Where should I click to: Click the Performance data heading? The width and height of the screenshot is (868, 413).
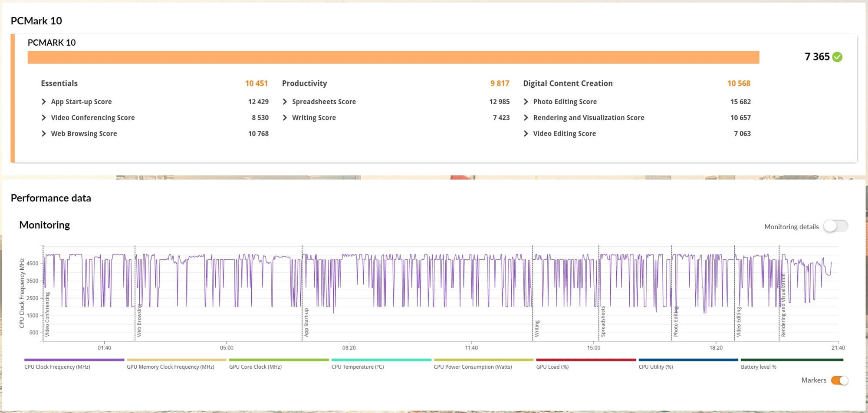point(51,198)
